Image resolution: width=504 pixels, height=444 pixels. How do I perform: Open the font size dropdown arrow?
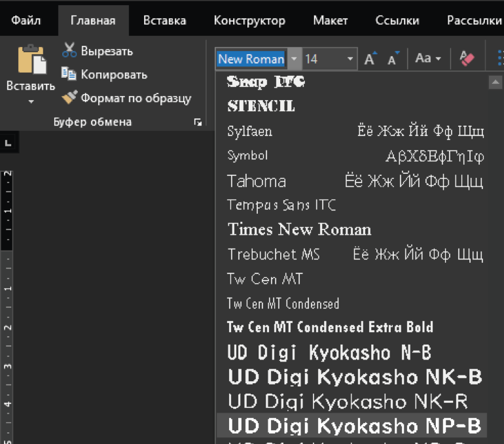[350, 59]
